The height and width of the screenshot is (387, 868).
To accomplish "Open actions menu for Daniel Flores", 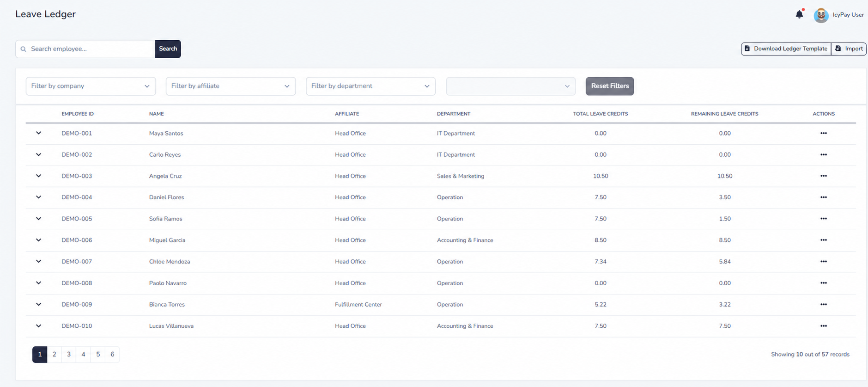I will point(823,197).
